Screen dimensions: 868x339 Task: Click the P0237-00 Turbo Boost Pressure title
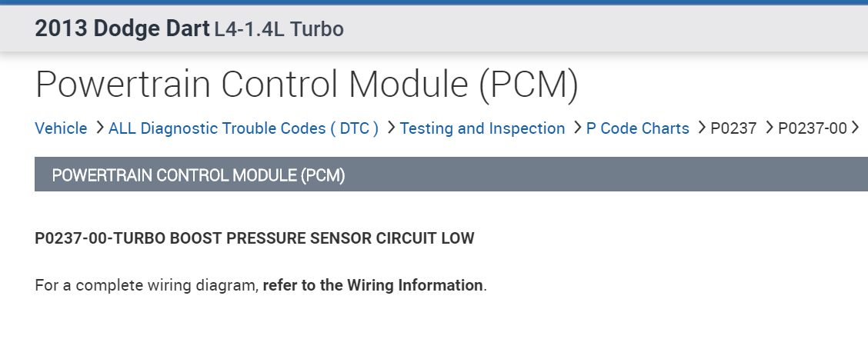pyautogui.click(x=255, y=238)
